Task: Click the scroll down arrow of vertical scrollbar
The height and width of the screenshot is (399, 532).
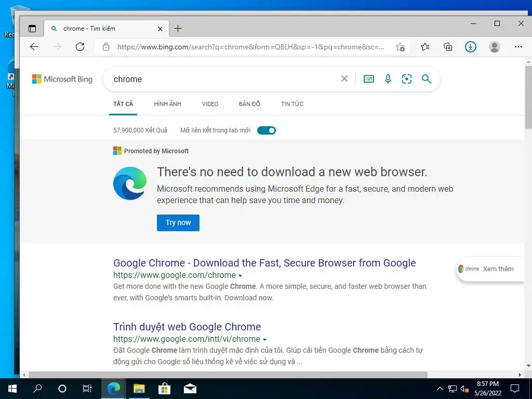Action: [x=528, y=366]
